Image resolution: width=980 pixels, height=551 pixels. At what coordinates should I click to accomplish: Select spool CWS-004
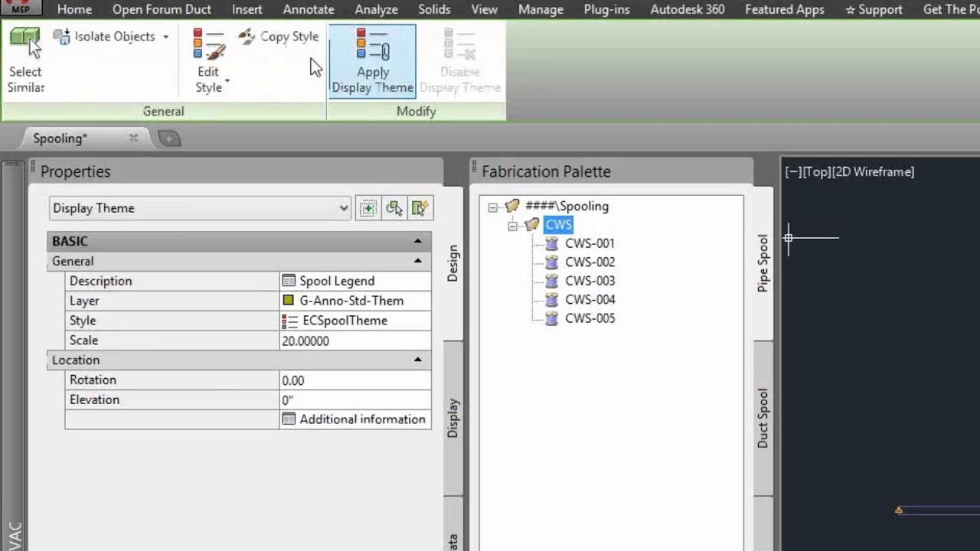590,299
